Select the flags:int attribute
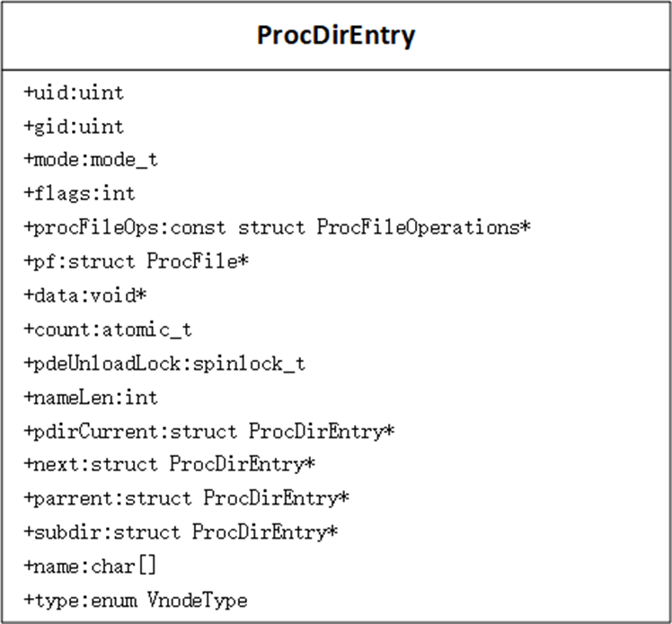672x624 pixels. point(79,194)
